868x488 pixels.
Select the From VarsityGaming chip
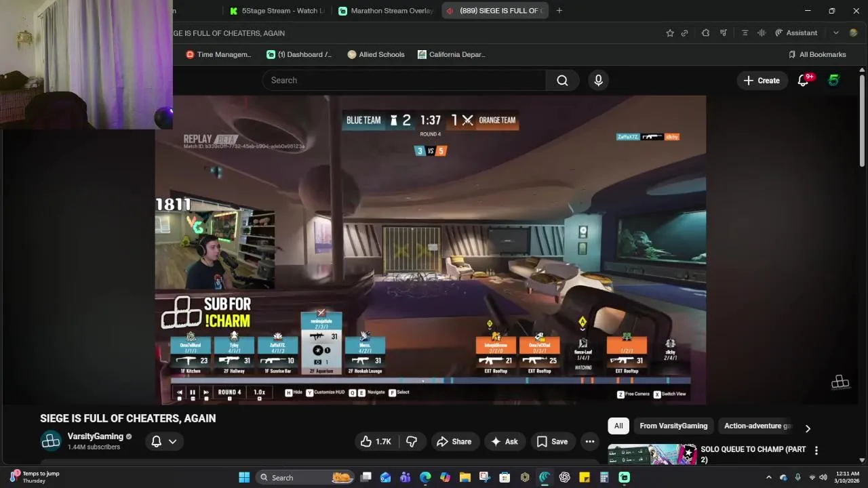pos(673,426)
